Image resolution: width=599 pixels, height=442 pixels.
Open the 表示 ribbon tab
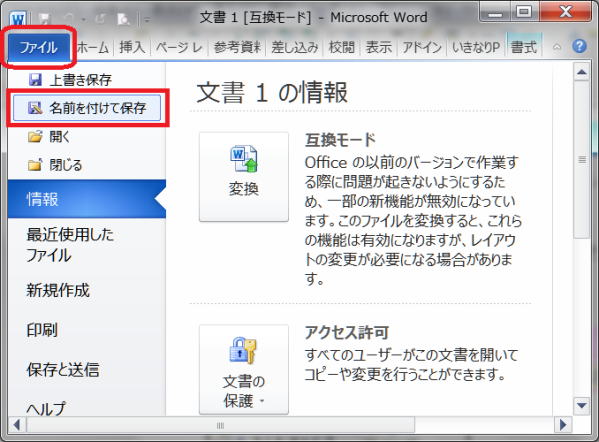[x=379, y=47]
